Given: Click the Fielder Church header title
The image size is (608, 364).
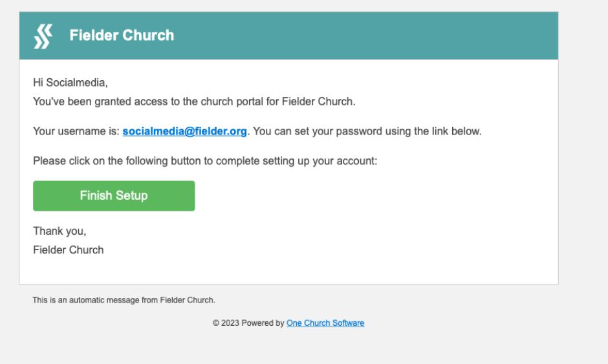Looking at the screenshot, I should pos(122,36).
